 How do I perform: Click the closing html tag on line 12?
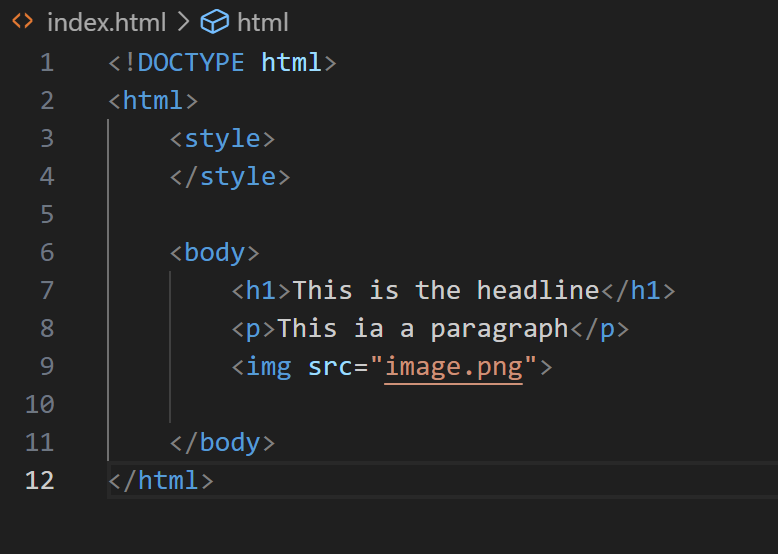pyautogui.click(x=161, y=481)
